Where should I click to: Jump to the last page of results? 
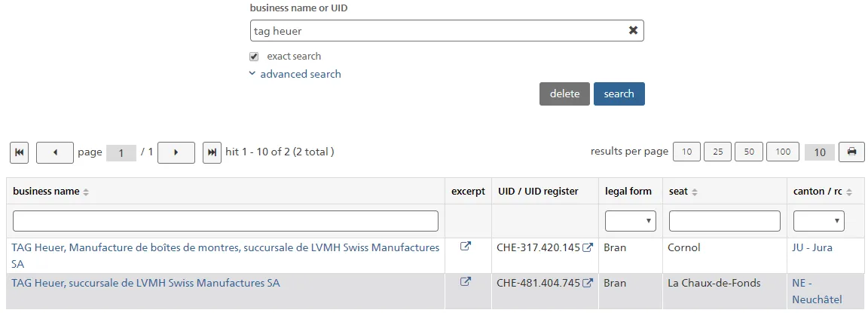(212, 152)
